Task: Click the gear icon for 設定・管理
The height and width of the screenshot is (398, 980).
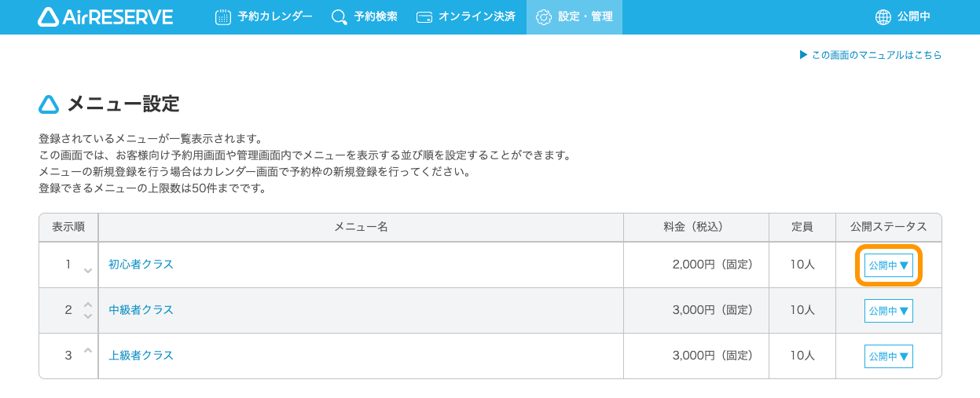Action: click(x=543, y=17)
